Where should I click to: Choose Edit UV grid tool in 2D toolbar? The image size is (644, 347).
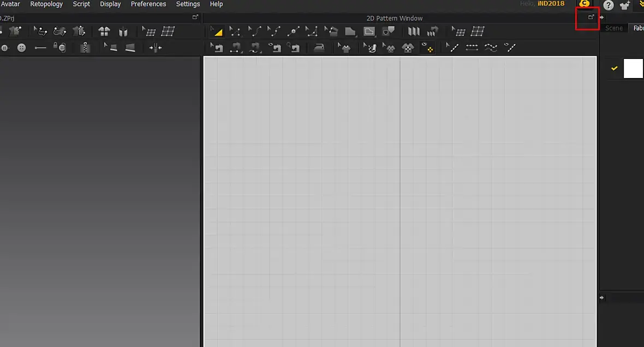pyautogui.click(x=458, y=31)
